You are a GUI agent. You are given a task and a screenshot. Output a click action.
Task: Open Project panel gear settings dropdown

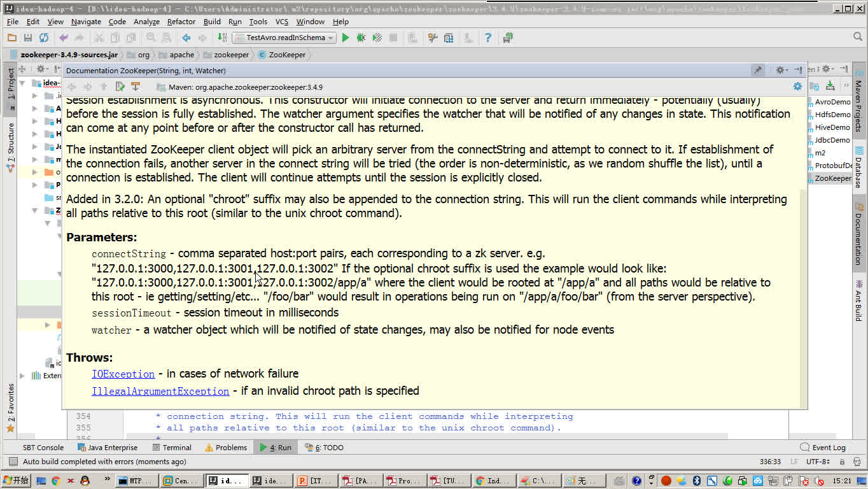click(x=41, y=69)
